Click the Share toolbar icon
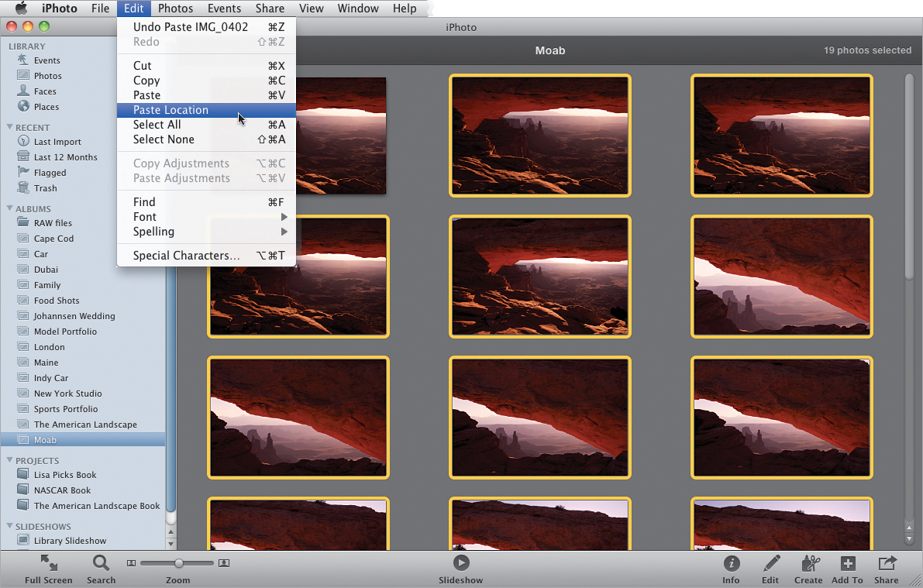The width and height of the screenshot is (923, 588). (887, 563)
